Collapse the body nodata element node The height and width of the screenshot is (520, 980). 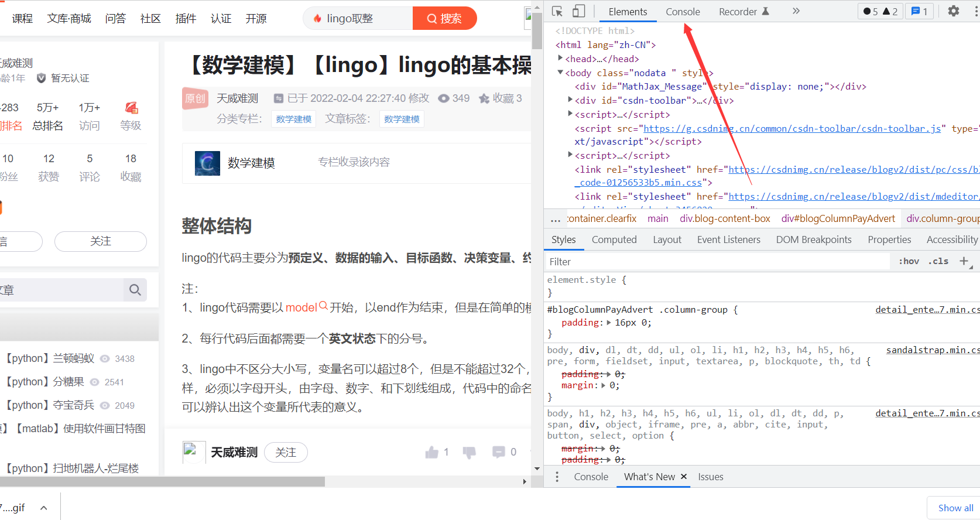[560, 72]
